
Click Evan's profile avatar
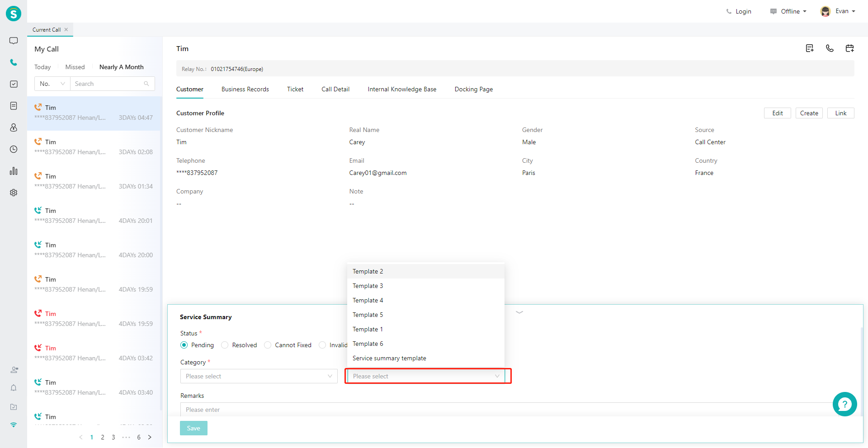826,11
